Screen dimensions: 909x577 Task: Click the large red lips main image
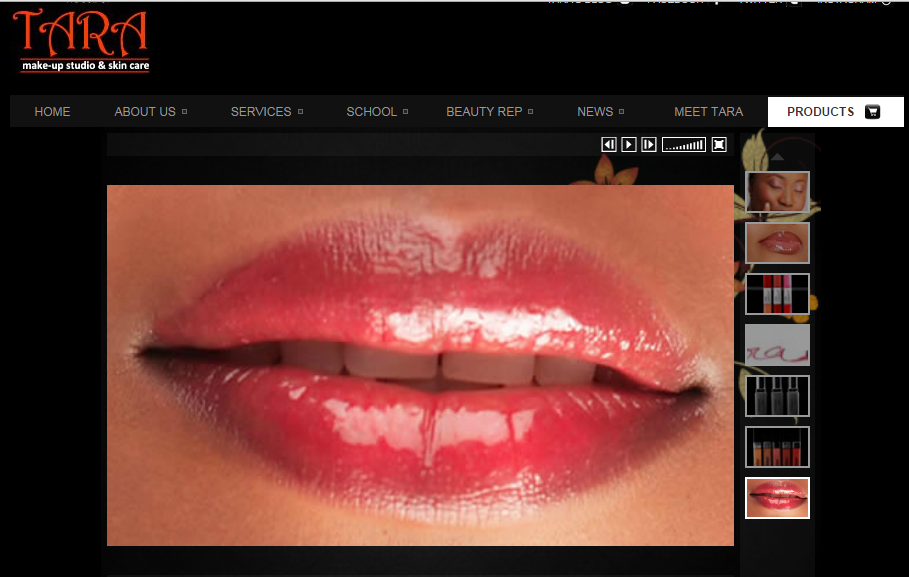(x=420, y=365)
